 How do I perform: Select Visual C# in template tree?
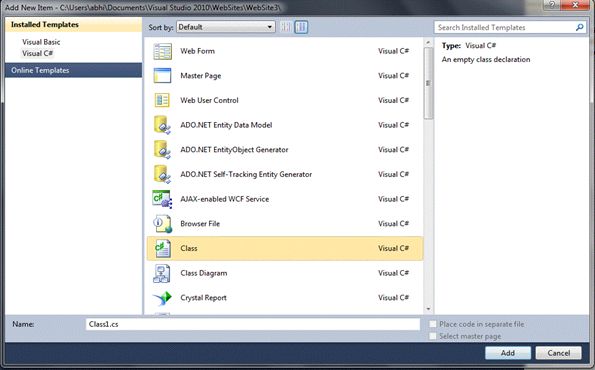[x=38, y=53]
